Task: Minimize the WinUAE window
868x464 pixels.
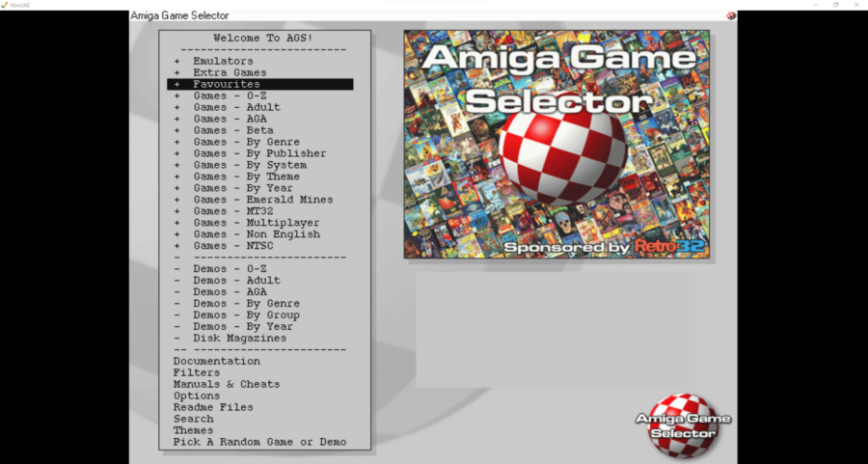Action: (x=815, y=5)
